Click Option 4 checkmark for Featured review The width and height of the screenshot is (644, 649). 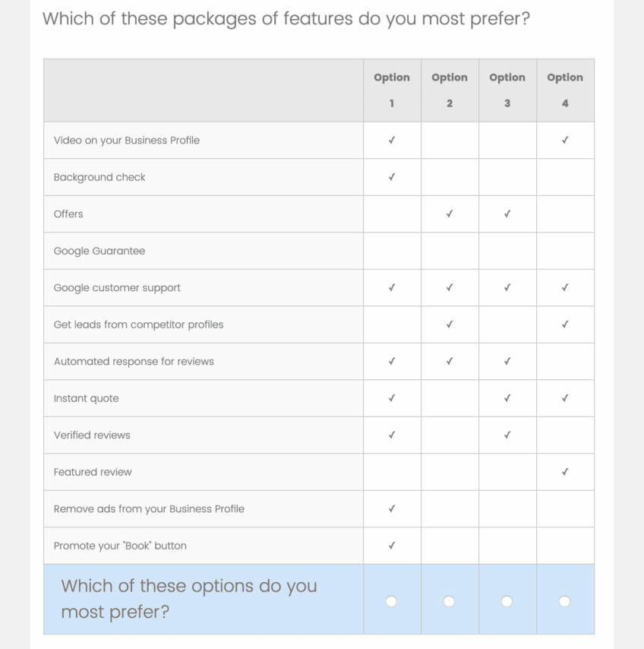click(x=565, y=472)
